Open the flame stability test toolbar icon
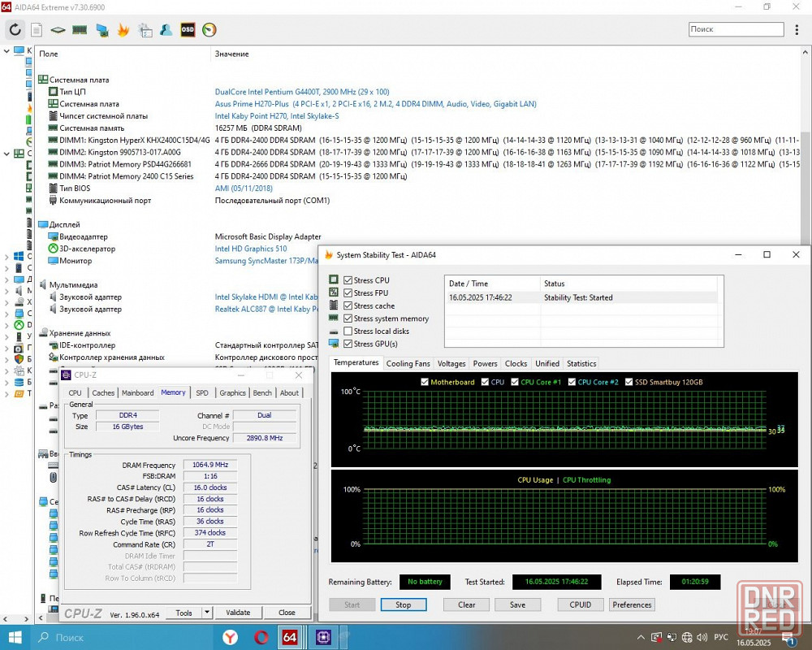 [x=123, y=29]
